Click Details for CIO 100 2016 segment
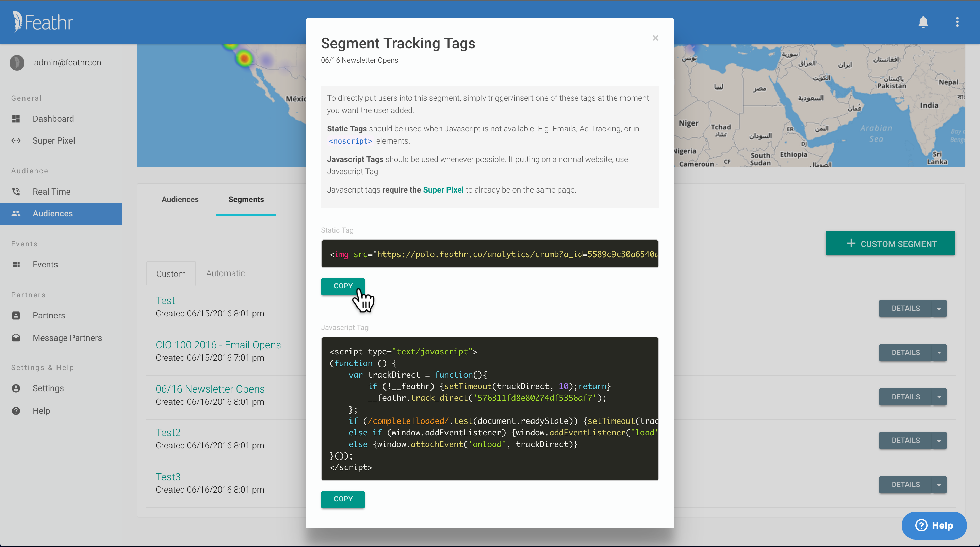Screen dimensions: 980x547 pos(905,353)
